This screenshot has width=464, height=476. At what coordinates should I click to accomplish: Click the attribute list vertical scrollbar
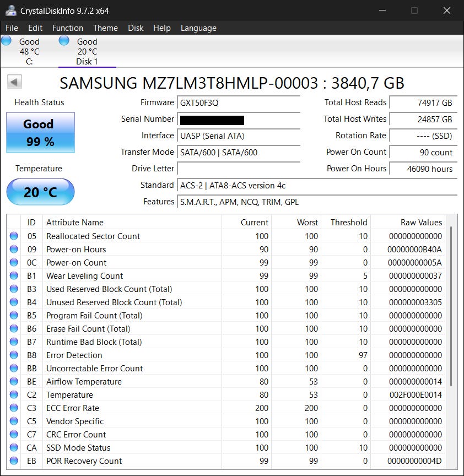451,306
